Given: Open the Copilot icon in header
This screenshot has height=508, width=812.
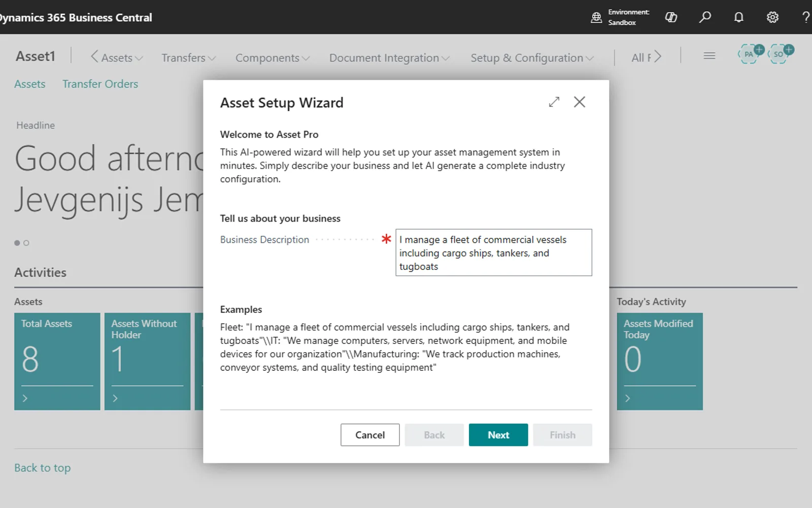Looking at the screenshot, I should [671, 17].
